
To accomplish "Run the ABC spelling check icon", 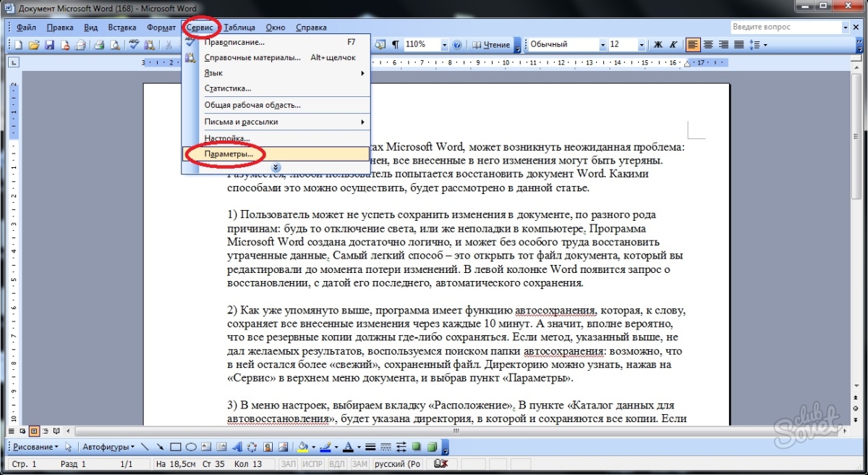I will click(x=134, y=44).
